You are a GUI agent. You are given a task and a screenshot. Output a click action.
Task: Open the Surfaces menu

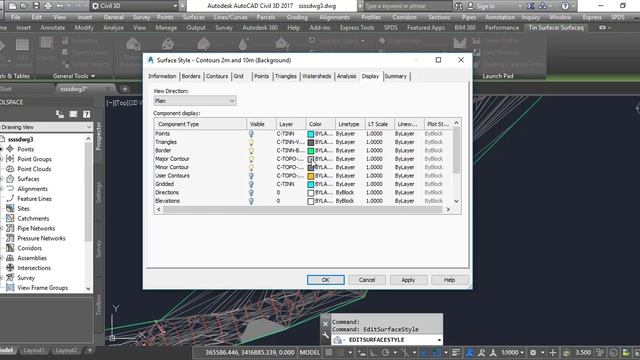pyautogui.click(x=193, y=18)
